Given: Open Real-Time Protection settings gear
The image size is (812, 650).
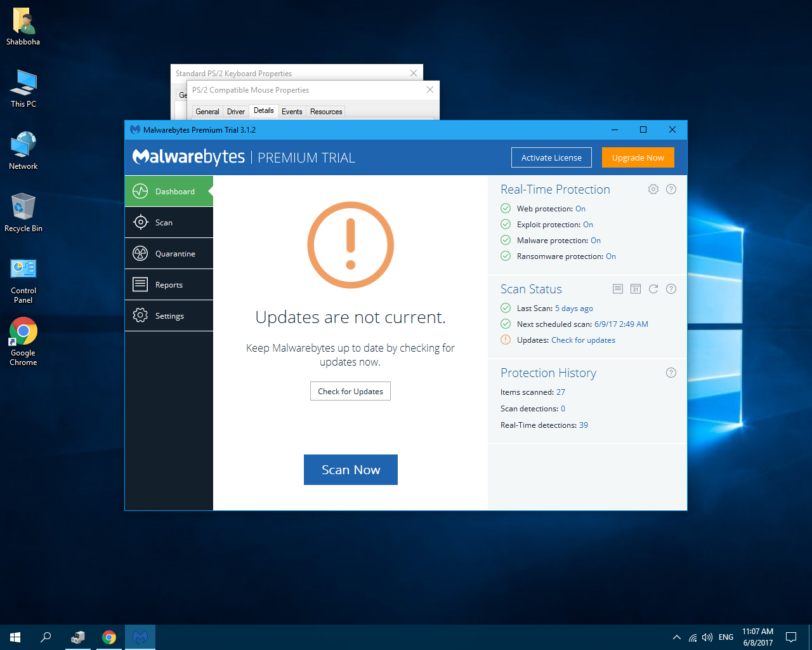Looking at the screenshot, I should (x=653, y=189).
